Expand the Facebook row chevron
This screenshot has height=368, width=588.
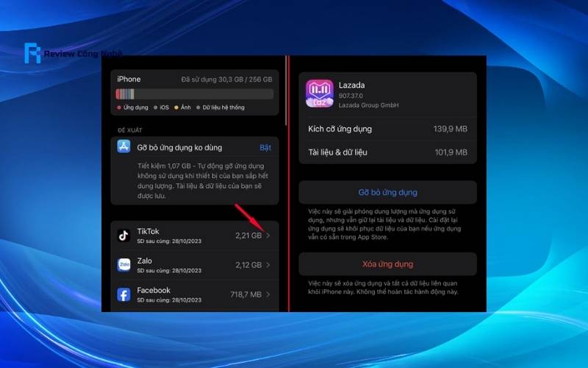coord(268,294)
